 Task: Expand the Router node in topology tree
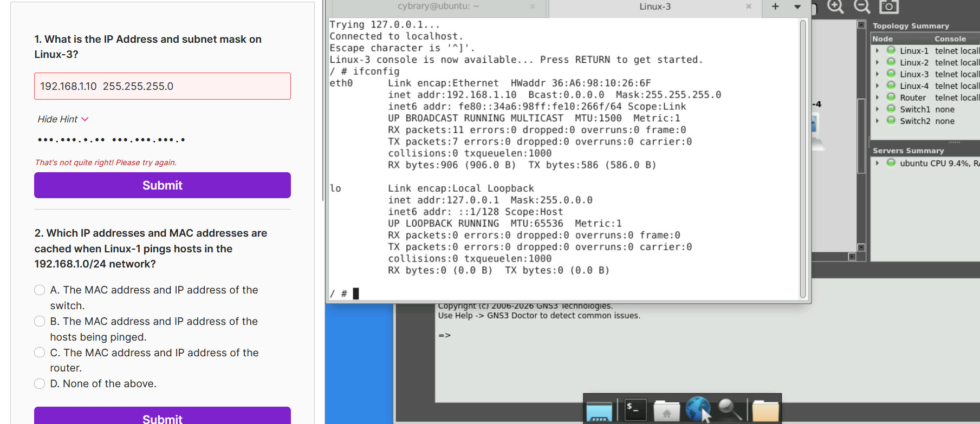(x=877, y=97)
